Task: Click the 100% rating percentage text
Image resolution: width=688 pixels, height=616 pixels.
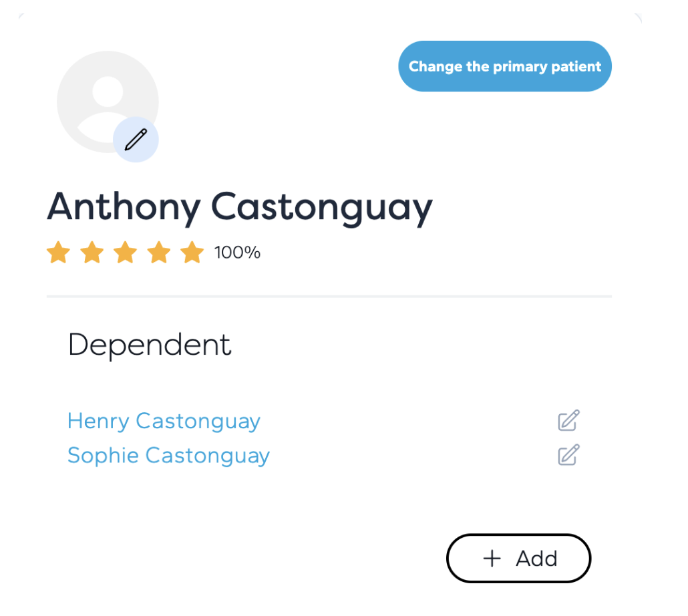Action: [237, 253]
